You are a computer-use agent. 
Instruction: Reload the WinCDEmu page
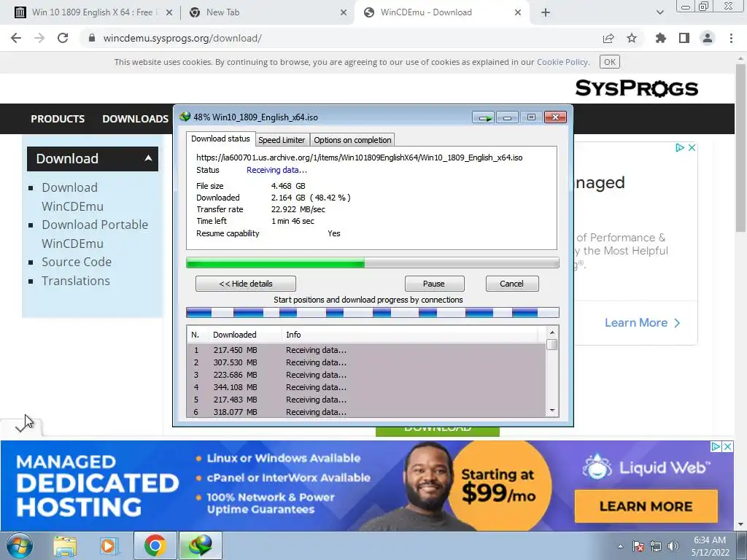coord(63,38)
